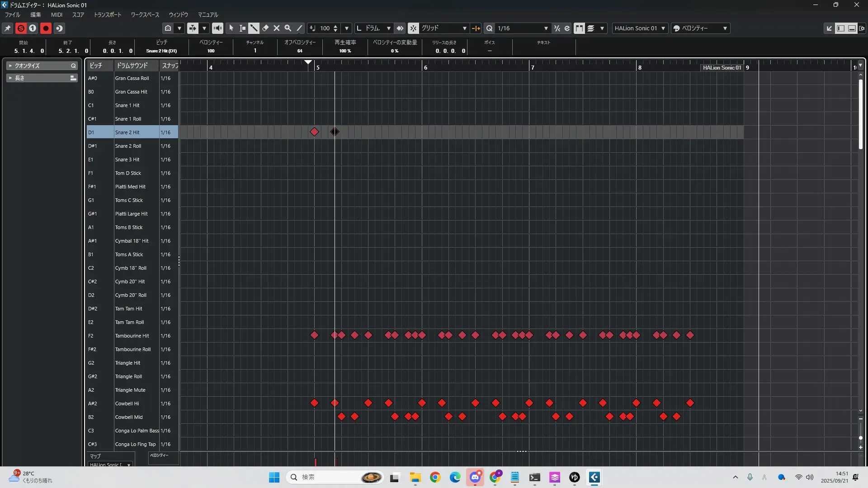This screenshot has width=868, height=488.
Task: Open the editor setup gear icon
Action: pyautogui.click(x=862, y=28)
